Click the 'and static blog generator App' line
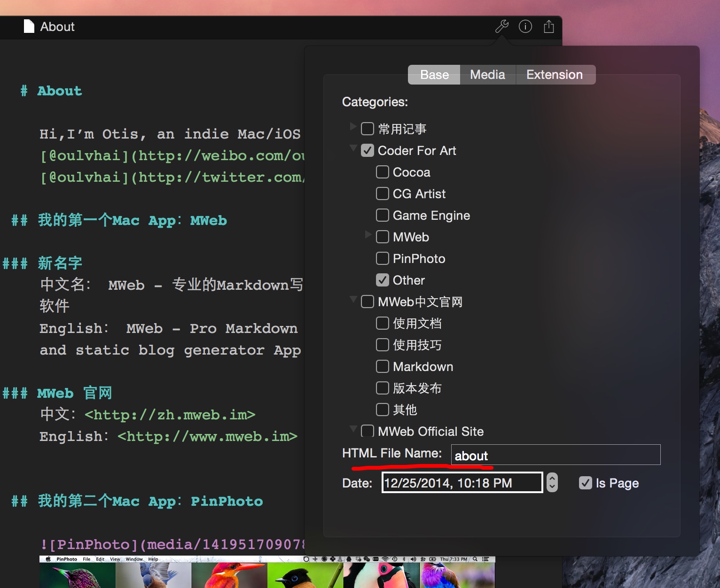This screenshot has width=720, height=588. click(170, 350)
